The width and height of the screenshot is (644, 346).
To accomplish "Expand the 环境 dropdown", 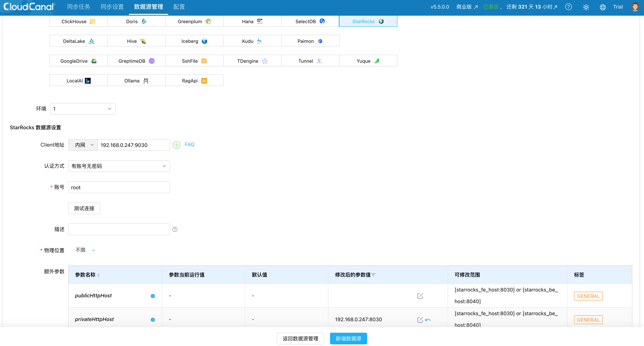I will coord(83,109).
